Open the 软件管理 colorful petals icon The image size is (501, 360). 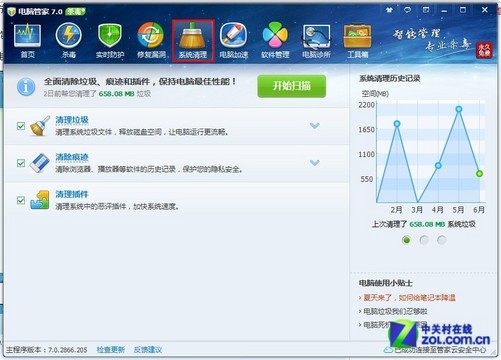click(275, 40)
